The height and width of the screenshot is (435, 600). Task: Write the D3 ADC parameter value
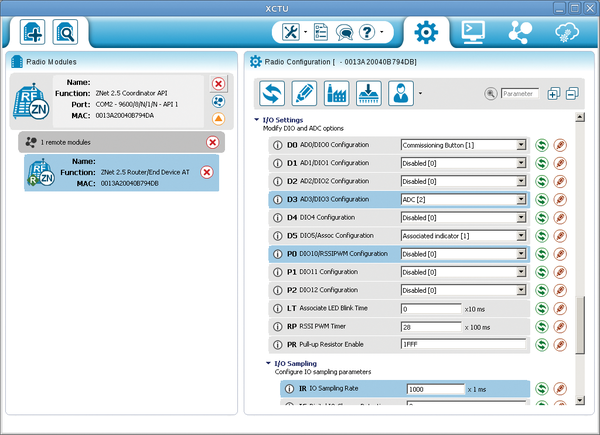(x=560, y=200)
